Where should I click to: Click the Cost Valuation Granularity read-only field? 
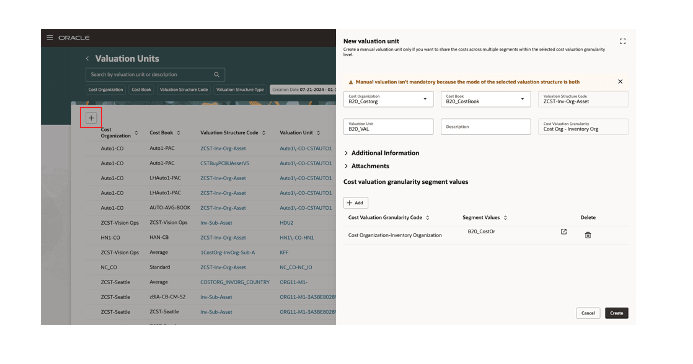(583, 127)
